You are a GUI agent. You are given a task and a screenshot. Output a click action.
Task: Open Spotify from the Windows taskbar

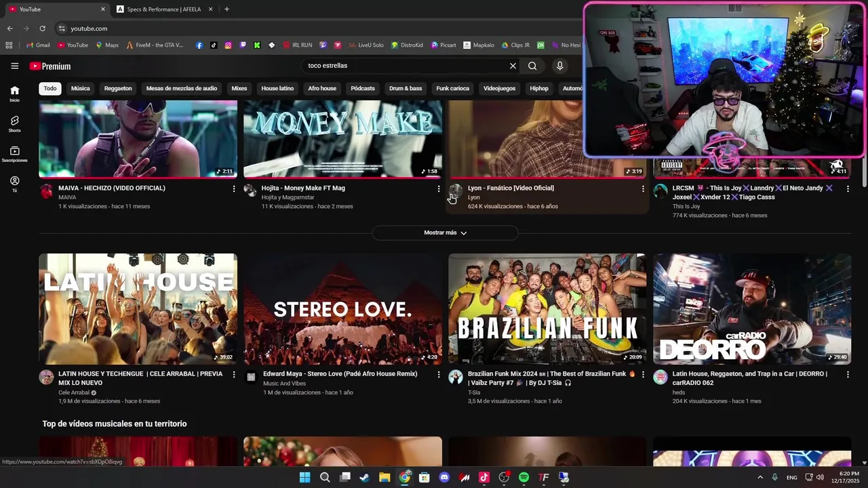[x=524, y=477]
